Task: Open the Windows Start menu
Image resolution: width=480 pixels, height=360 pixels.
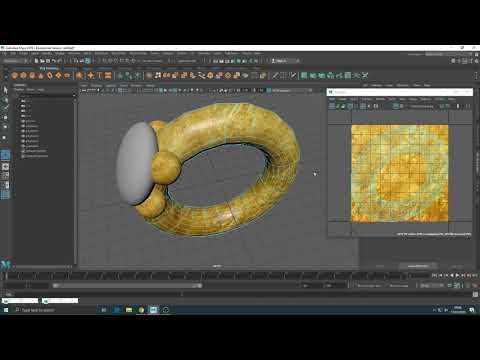Action: [x=6, y=310]
